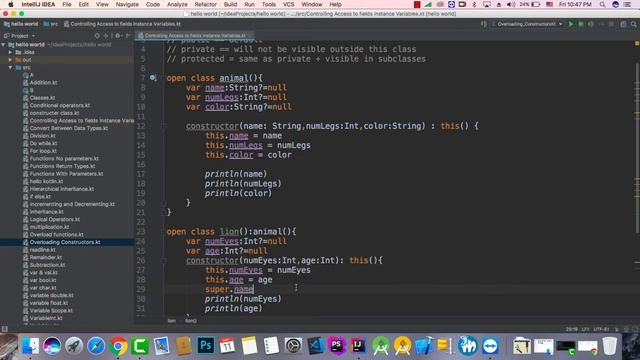The width and height of the screenshot is (640, 360).
Task: Fold the lion constructor at line 26
Action: click(x=164, y=260)
